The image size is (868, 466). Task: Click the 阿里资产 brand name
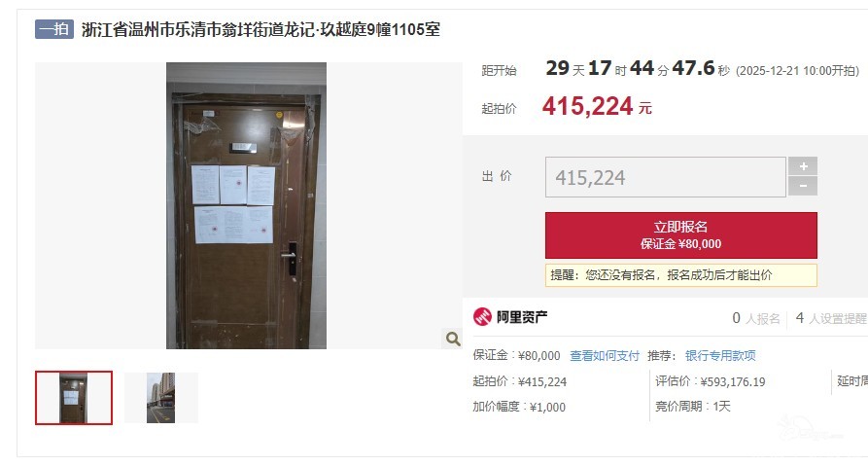coord(521,317)
